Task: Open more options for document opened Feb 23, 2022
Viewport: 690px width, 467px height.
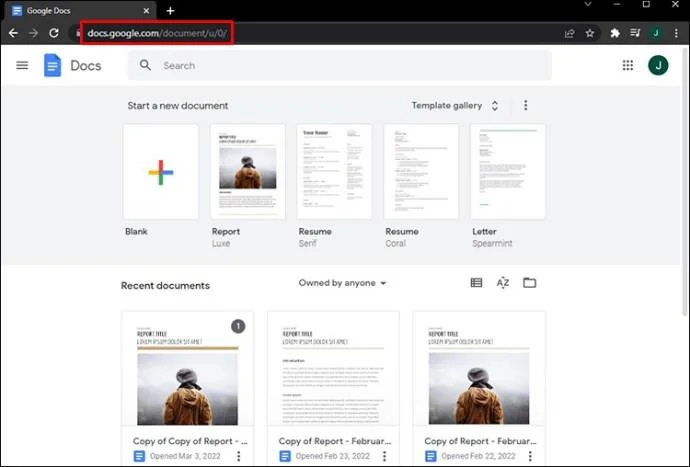Action: (x=384, y=456)
